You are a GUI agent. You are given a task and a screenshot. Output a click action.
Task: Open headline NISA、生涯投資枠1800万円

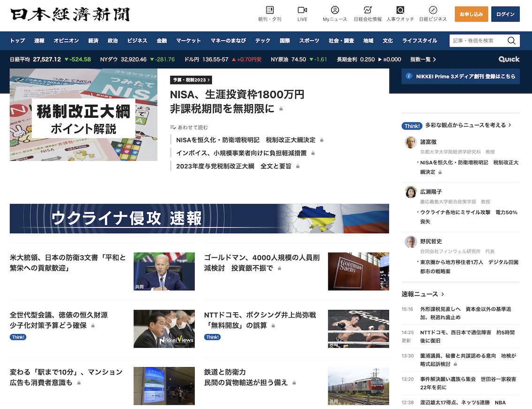coord(237,101)
